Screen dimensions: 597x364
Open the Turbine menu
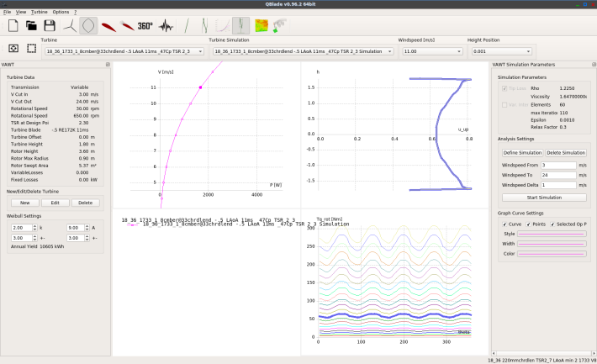point(40,12)
